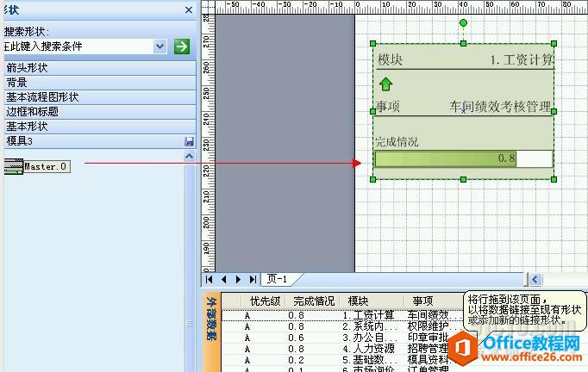Click the 招聘管理 item cell

tap(428, 349)
